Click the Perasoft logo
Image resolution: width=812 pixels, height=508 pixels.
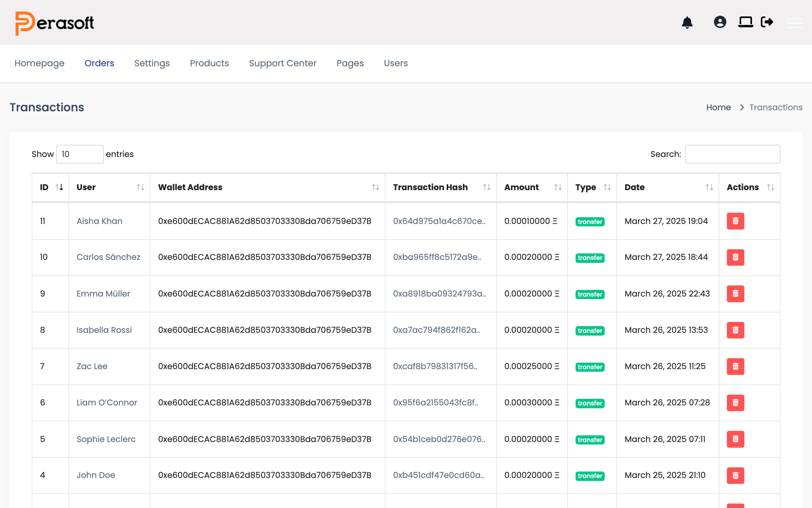coord(54,23)
